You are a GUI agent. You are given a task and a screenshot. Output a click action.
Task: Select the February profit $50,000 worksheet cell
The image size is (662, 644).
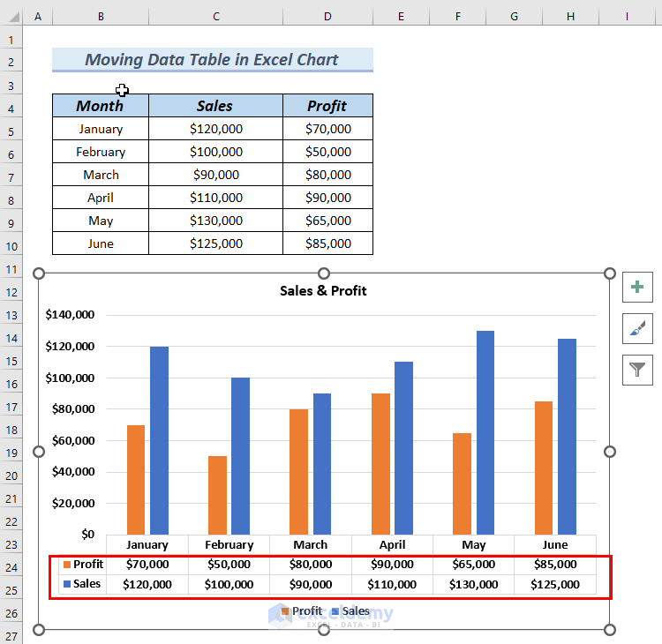[327, 152]
